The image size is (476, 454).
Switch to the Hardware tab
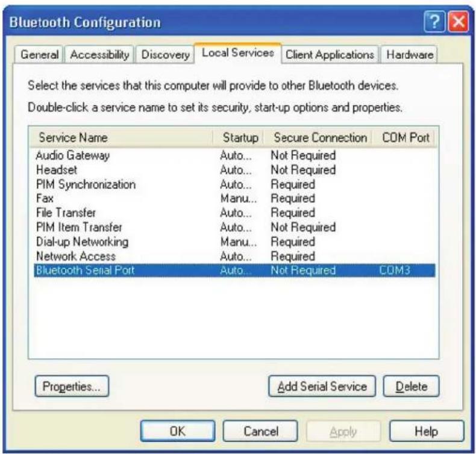pyautogui.click(x=410, y=55)
